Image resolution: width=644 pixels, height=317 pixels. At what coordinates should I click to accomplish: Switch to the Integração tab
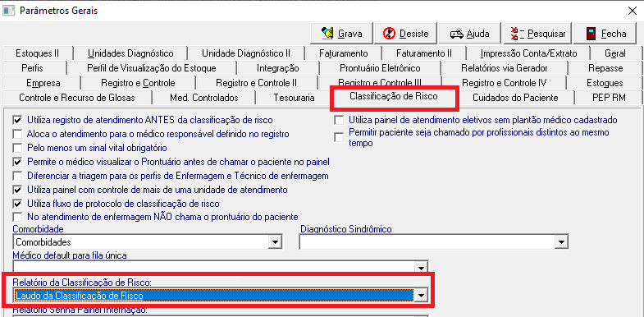(x=277, y=68)
